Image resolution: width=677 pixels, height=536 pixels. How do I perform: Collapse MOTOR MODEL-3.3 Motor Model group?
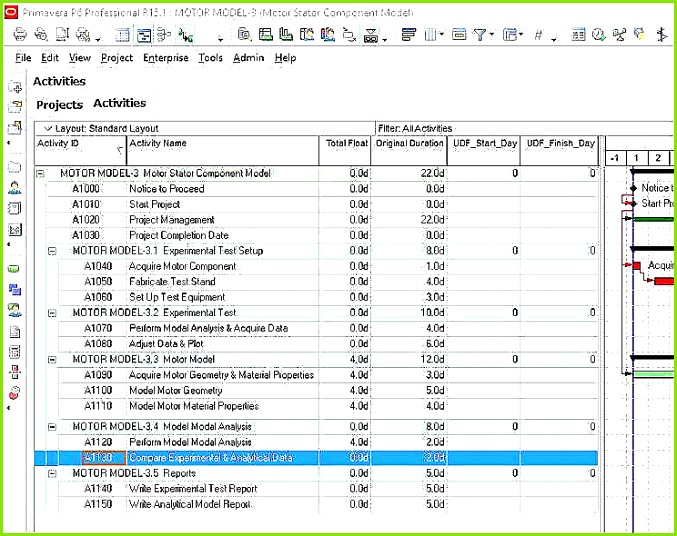(52, 359)
